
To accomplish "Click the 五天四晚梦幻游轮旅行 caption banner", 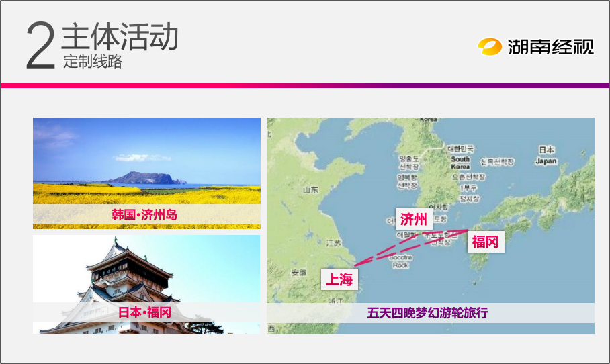I will [430, 313].
